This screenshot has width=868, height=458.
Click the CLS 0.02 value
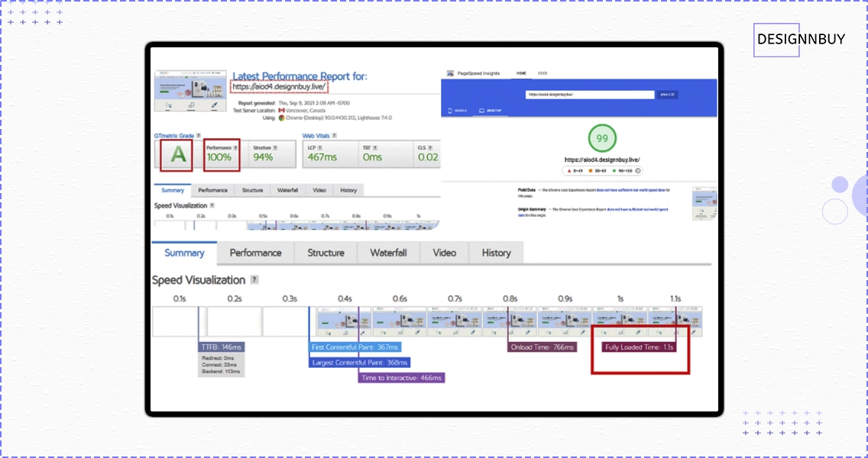pyautogui.click(x=429, y=157)
